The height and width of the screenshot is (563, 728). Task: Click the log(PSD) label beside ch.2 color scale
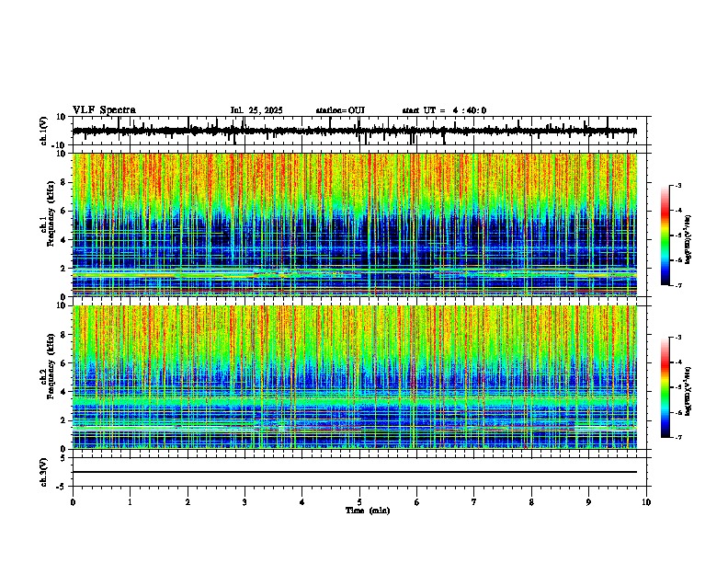[x=688, y=391]
